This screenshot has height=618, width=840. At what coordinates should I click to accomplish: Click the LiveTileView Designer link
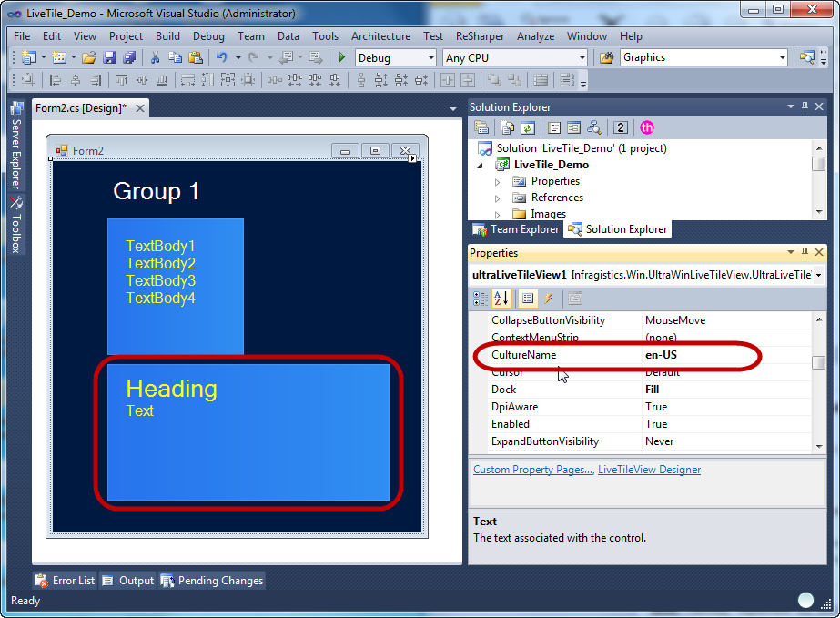coord(650,470)
